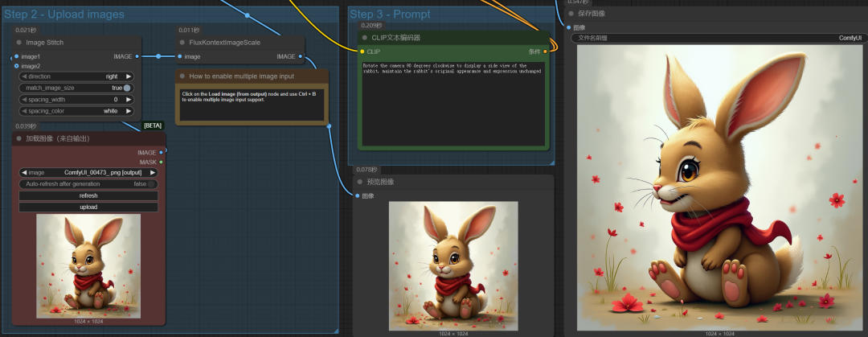Click the FluxKontextImageScale node title
This screenshot has height=337, width=868.
pos(225,43)
